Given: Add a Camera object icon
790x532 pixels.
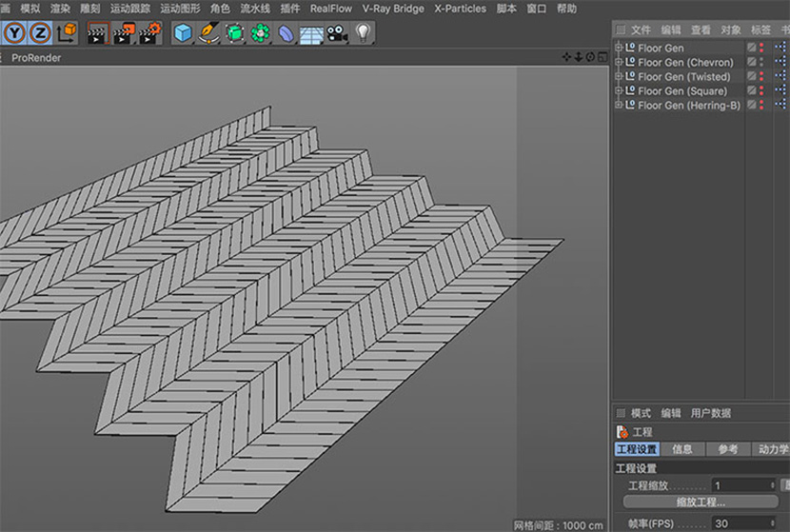Looking at the screenshot, I should click(x=337, y=33).
